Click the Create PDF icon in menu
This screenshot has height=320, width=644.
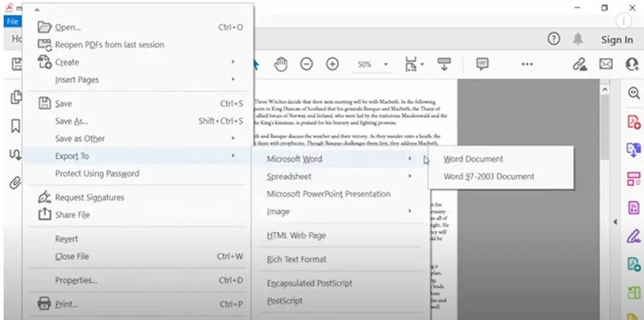[45, 62]
